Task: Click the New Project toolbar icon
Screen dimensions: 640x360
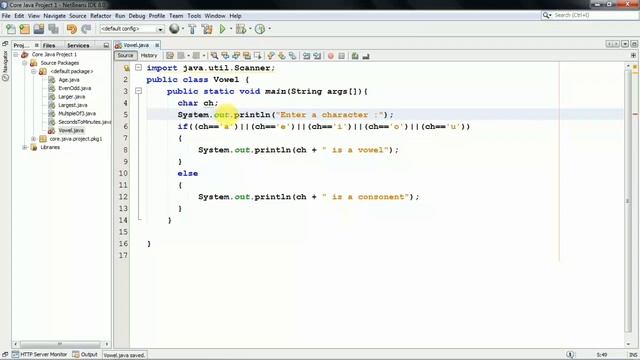Action: (24, 29)
